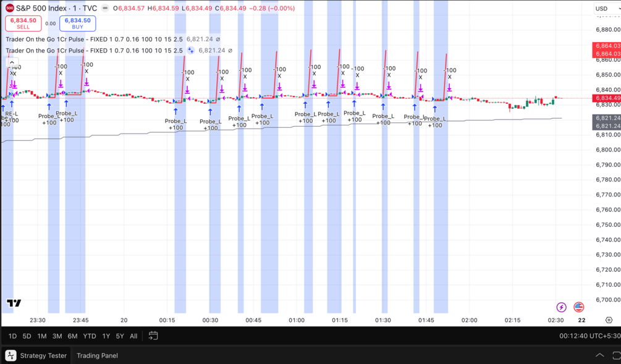
Task: Click the 0.00 spread value between Sell and Buy
Action: tap(50, 23)
